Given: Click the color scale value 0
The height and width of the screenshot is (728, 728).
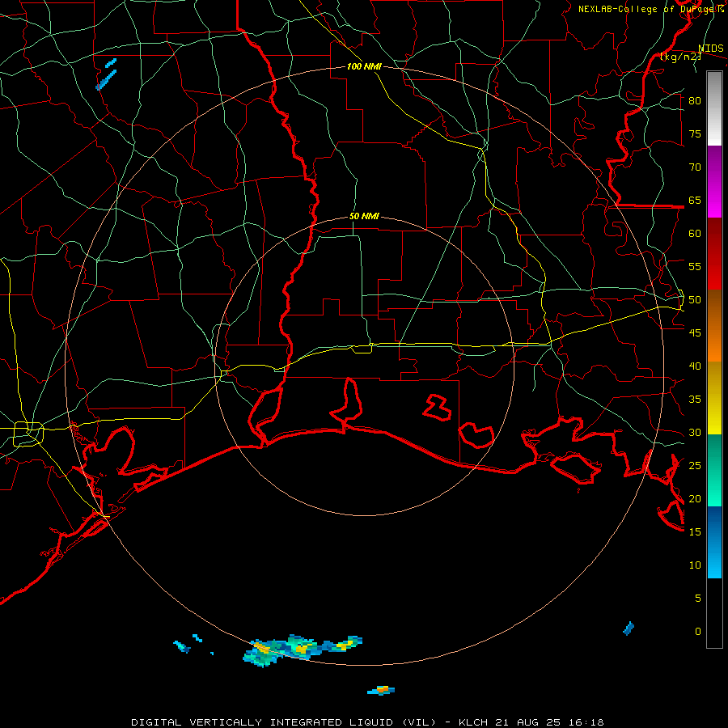Looking at the screenshot, I should click(697, 632).
